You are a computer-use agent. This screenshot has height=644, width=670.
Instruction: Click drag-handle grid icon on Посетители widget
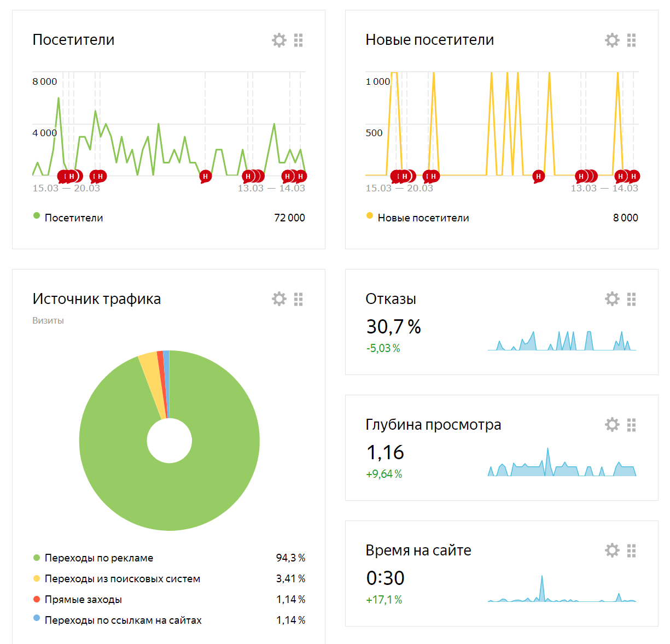pos(298,40)
